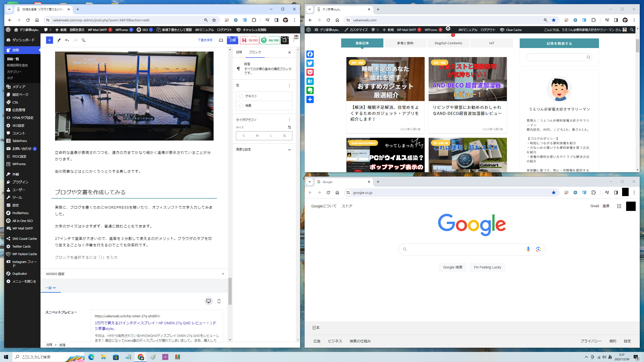Open the 一般 dropdown tab in AIOSEO
644x362 pixels.
click(x=51, y=288)
